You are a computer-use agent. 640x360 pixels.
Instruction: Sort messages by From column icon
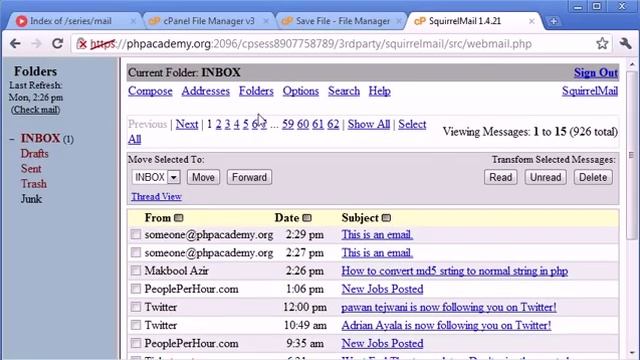(x=178, y=218)
